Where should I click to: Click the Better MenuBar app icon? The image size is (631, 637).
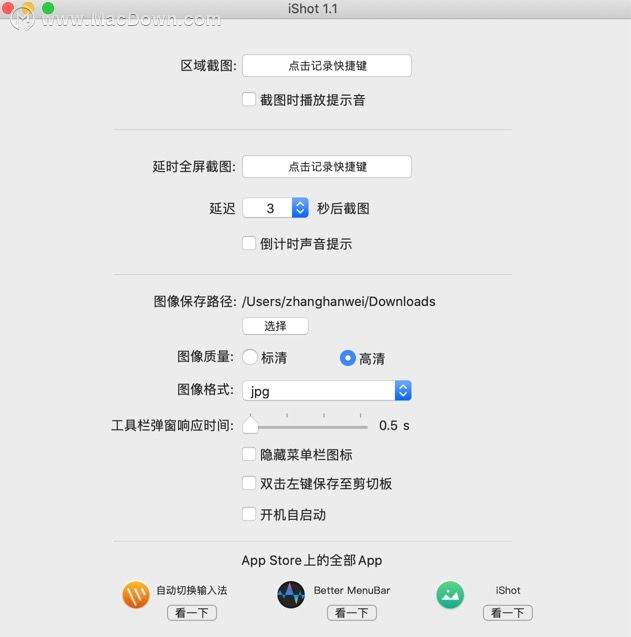tap(291, 595)
